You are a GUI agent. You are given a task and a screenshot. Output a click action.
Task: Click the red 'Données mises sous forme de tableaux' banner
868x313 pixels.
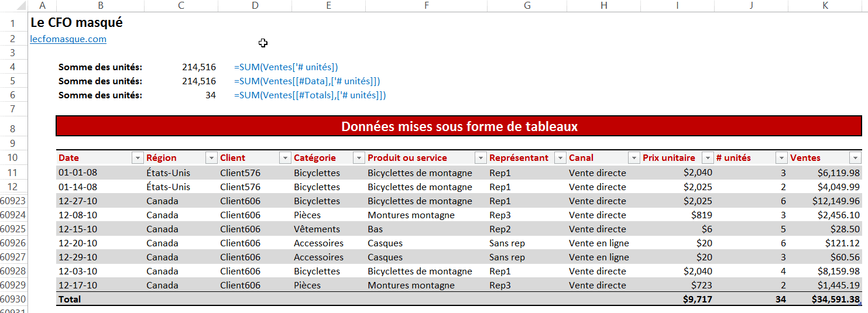tap(458, 126)
